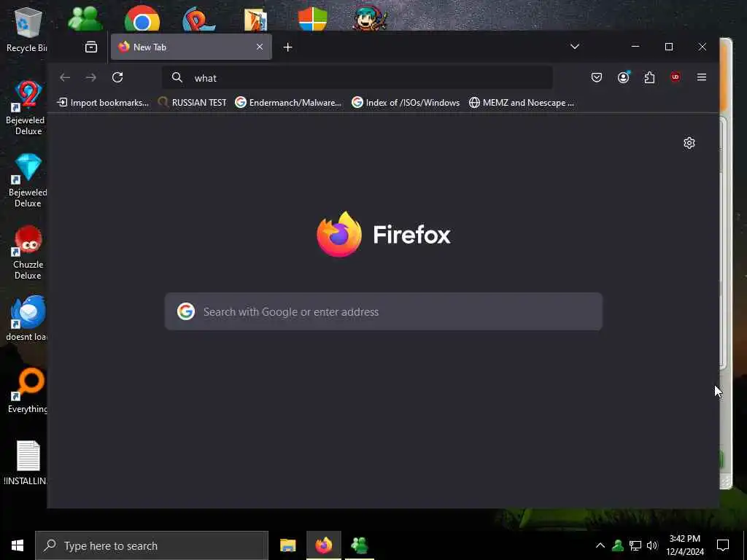The width and height of the screenshot is (747, 560).
Task: Select the New Tab tab
Action: pos(191,47)
